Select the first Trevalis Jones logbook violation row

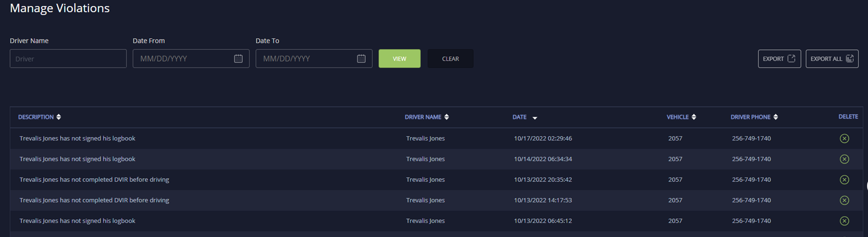(78, 139)
